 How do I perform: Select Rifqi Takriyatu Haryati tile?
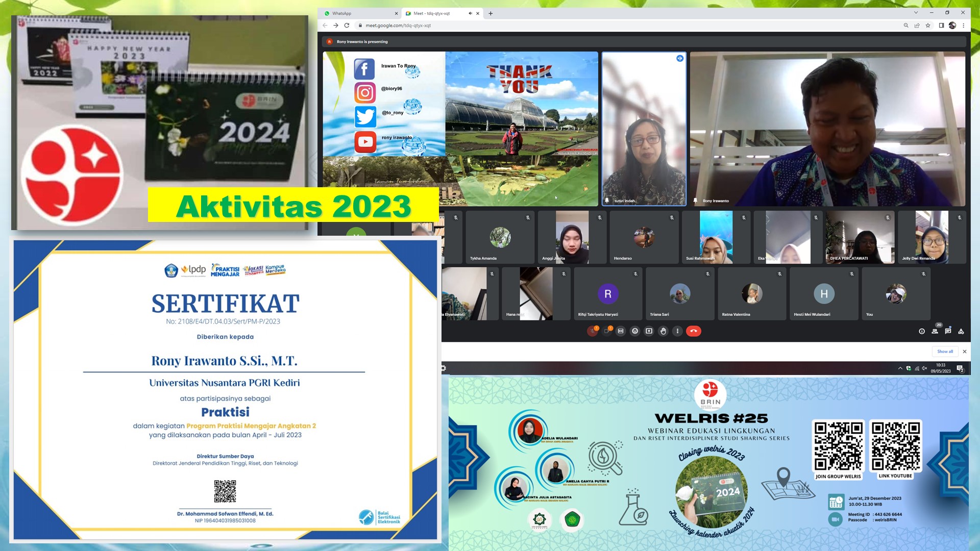608,293
